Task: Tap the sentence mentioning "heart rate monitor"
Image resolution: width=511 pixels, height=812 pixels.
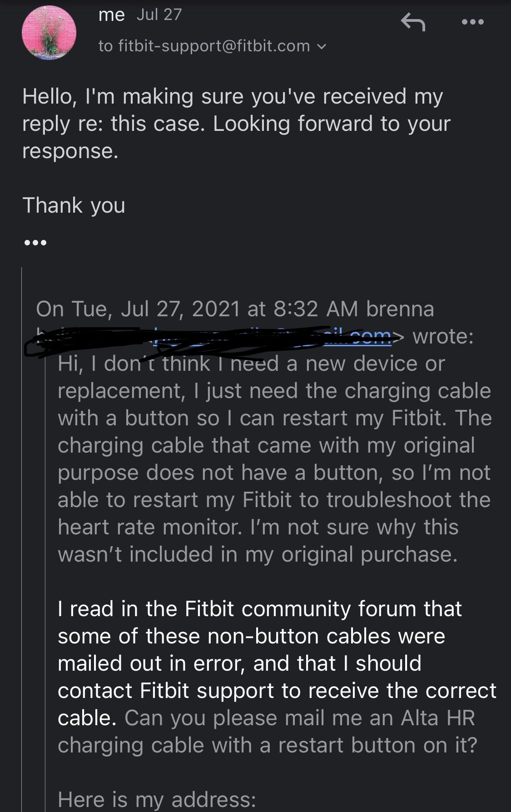Action: [258, 527]
